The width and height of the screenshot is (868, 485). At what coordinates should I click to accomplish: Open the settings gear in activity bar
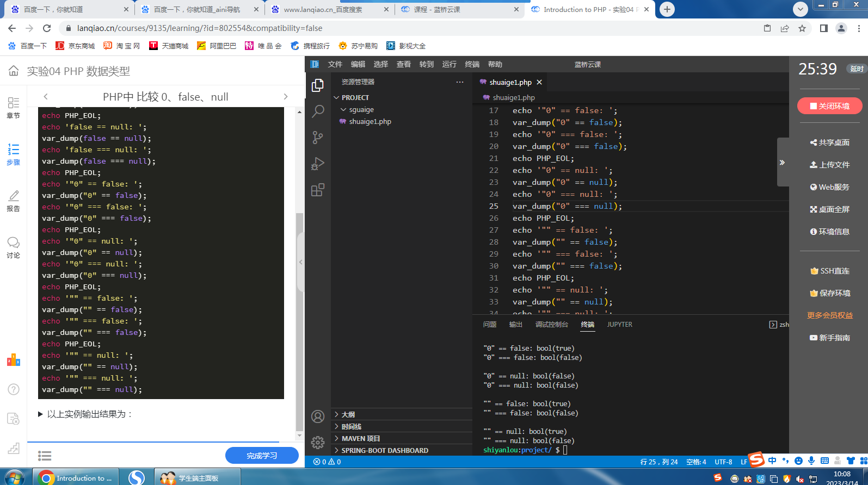click(318, 443)
